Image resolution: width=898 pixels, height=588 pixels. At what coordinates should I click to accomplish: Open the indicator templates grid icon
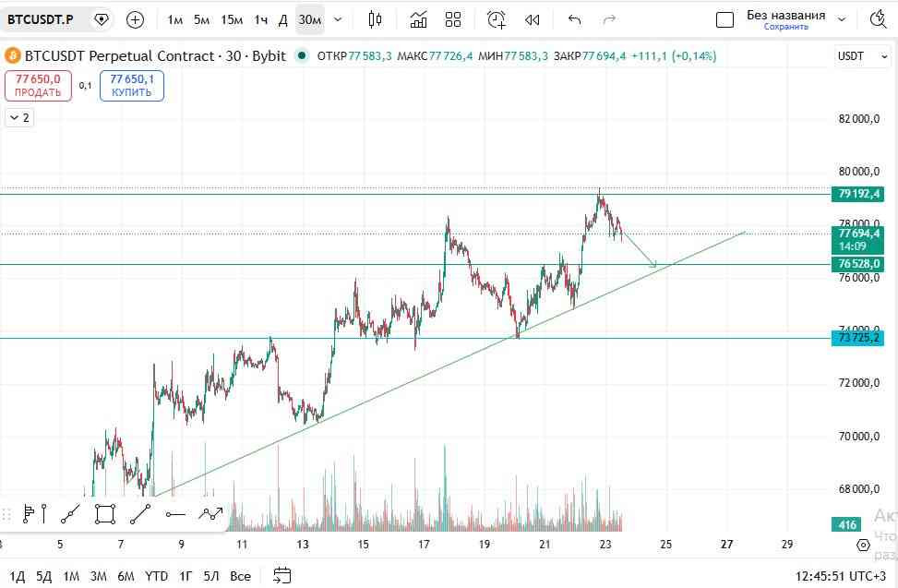pyautogui.click(x=453, y=19)
